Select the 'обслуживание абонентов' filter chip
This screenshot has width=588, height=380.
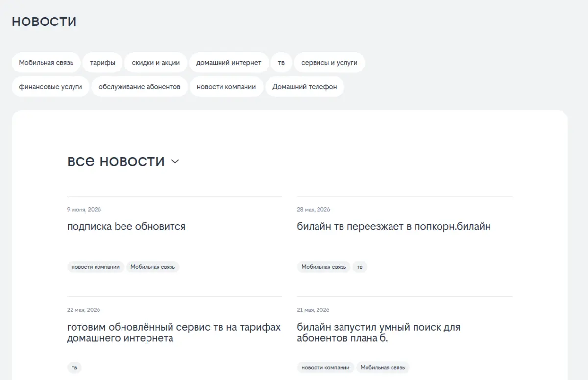[x=140, y=87]
